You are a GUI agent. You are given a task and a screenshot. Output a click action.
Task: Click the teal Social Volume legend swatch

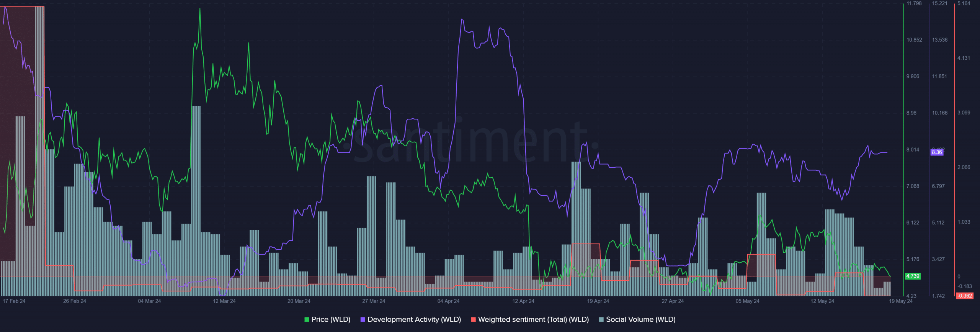click(x=601, y=319)
